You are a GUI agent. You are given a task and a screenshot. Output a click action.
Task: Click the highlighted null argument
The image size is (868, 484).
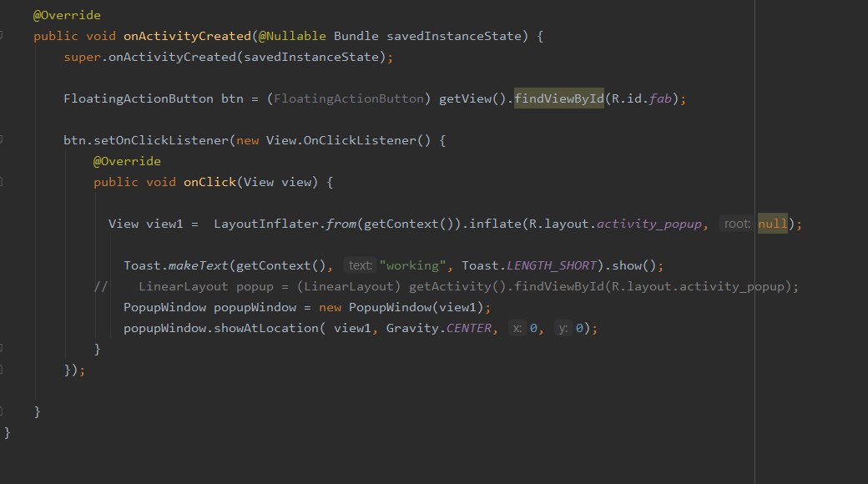772,224
